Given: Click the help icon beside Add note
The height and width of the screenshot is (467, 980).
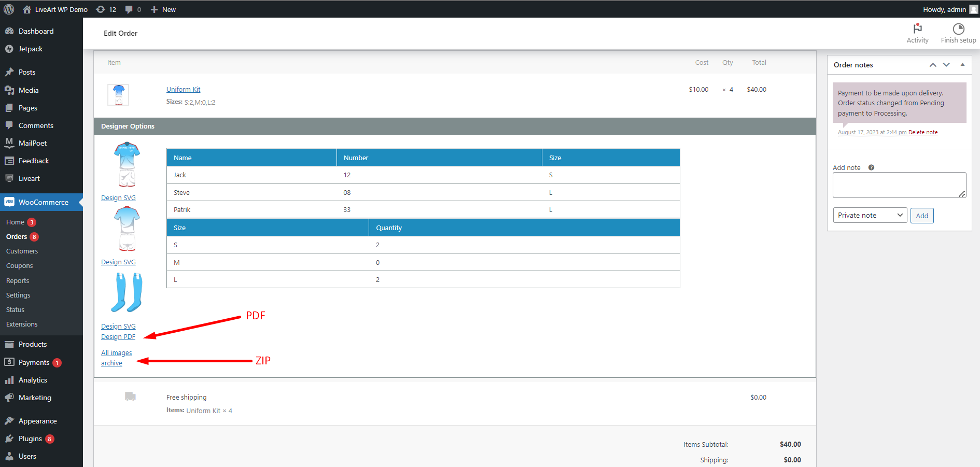Looking at the screenshot, I should click(871, 167).
